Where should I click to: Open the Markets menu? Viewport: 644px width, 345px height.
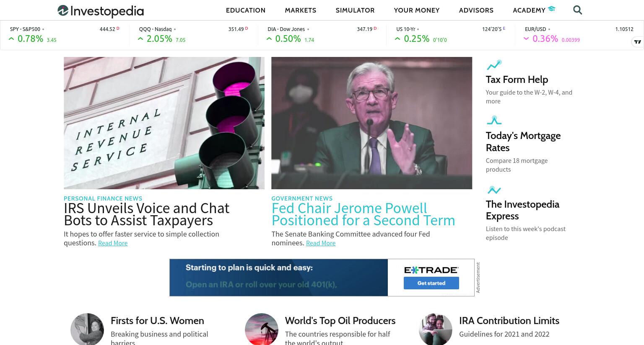(x=301, y=10)
